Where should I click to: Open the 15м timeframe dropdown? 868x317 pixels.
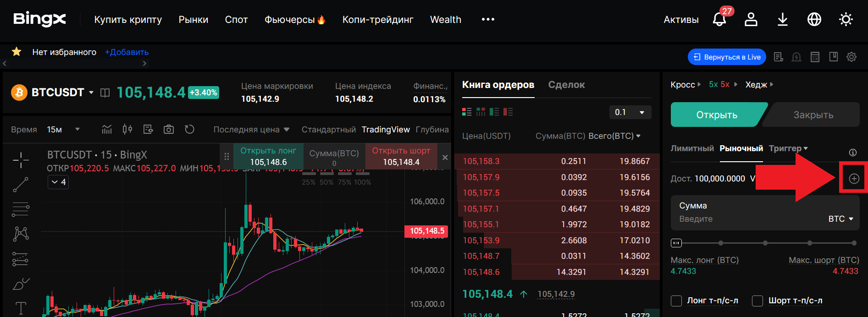(63, 130)
